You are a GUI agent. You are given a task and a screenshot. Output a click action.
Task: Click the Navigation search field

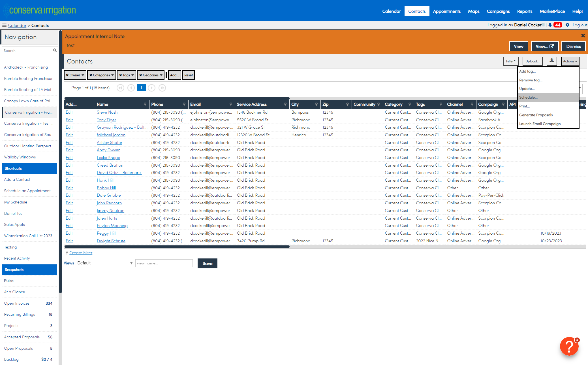click(30, 50)
